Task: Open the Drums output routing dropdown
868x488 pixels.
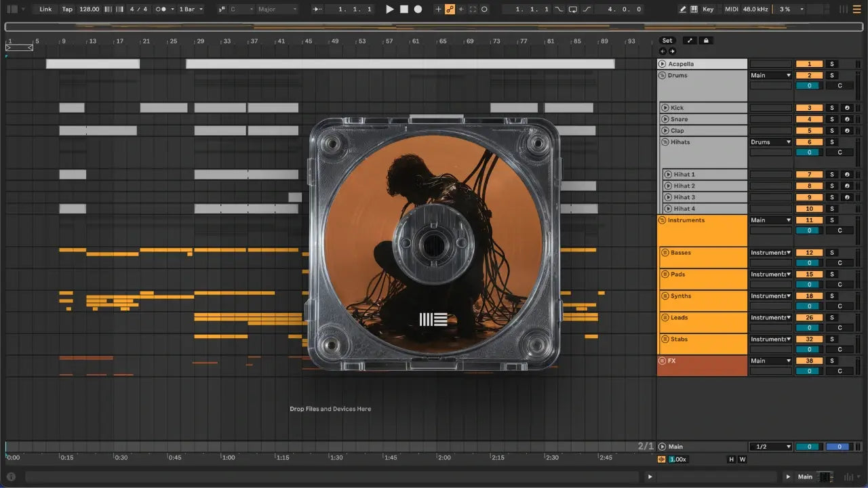Action: pos(771,75)
